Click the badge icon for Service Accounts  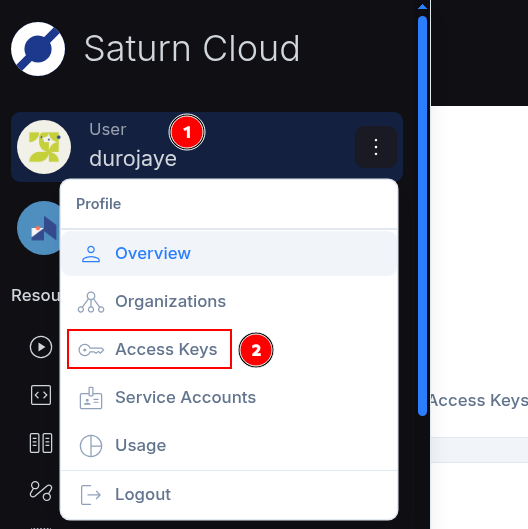[x=91, y=398]
